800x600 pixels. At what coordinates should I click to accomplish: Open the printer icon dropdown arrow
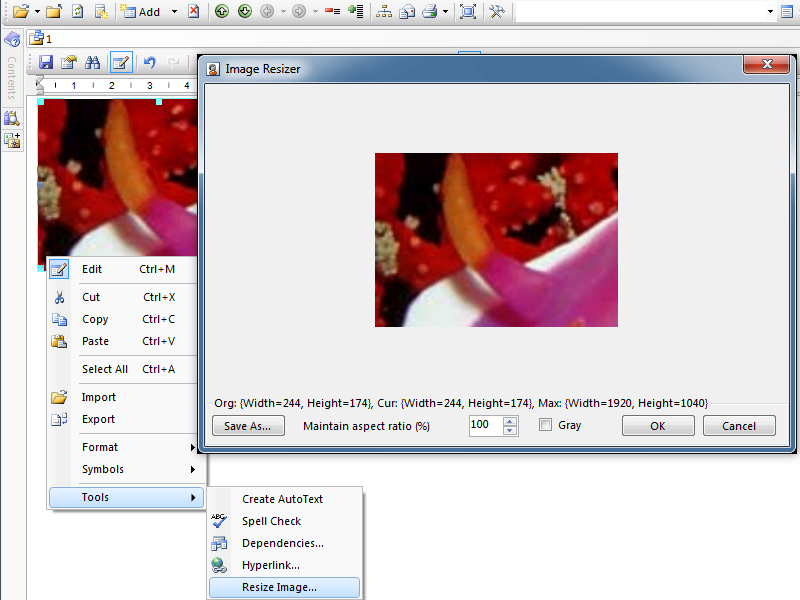(x=445, y=12)
